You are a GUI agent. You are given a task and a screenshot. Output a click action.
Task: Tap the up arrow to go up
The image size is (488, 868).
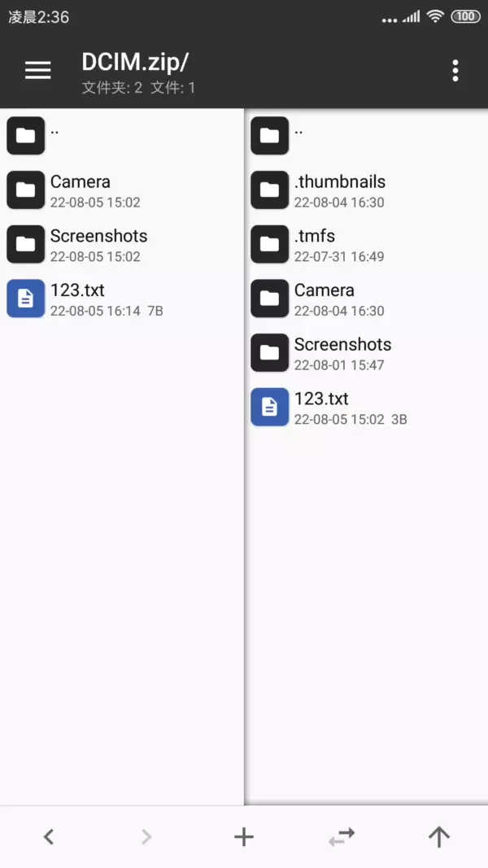pos(439,836)
